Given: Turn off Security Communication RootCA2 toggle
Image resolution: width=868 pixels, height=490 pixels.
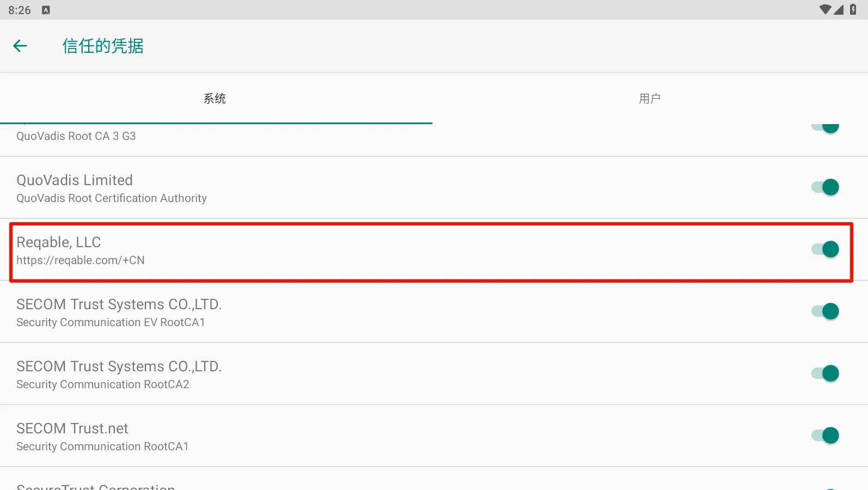Looking at the screenshot, I should point(826,373).
